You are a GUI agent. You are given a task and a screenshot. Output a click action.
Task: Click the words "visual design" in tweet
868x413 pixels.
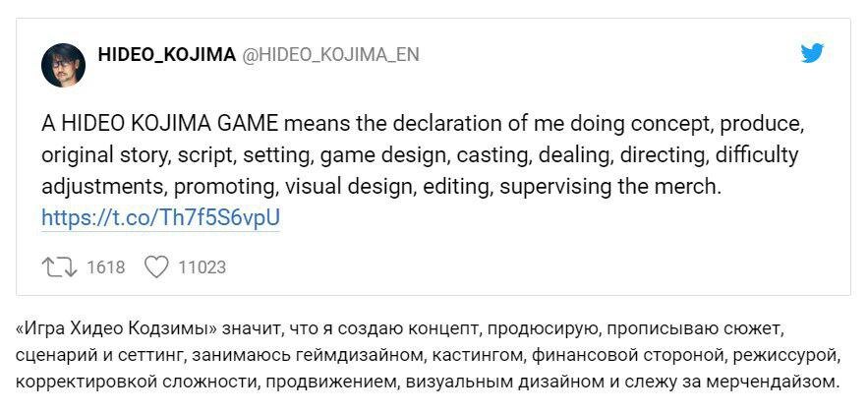(349, 187)
